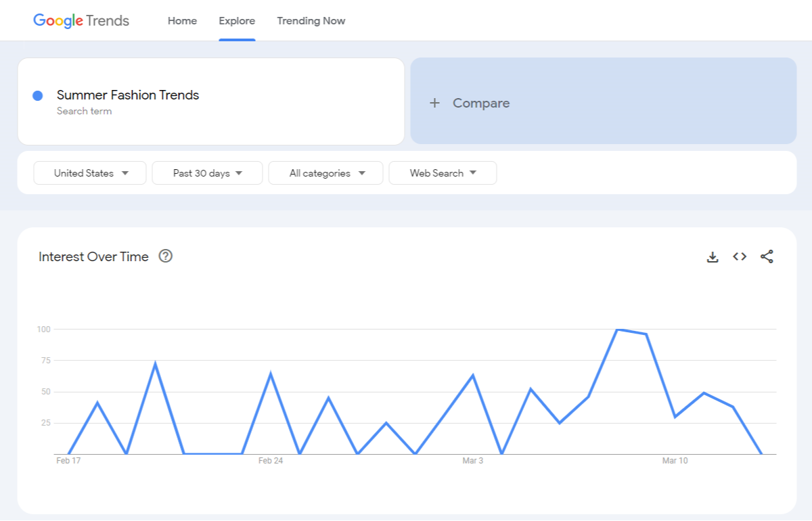Click the 25 y-axis label

click(x=46, y=423)
